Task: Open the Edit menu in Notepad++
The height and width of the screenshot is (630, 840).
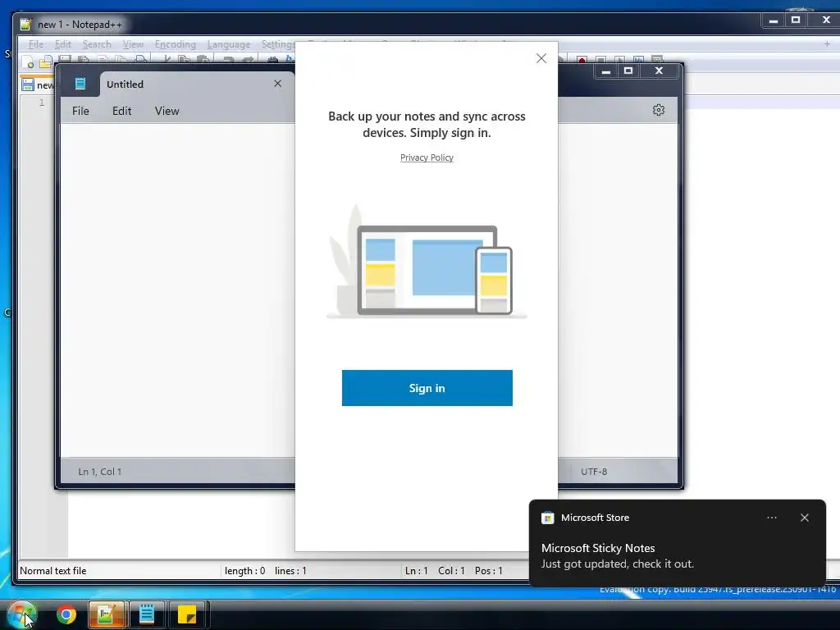Action: coord(62,44)
